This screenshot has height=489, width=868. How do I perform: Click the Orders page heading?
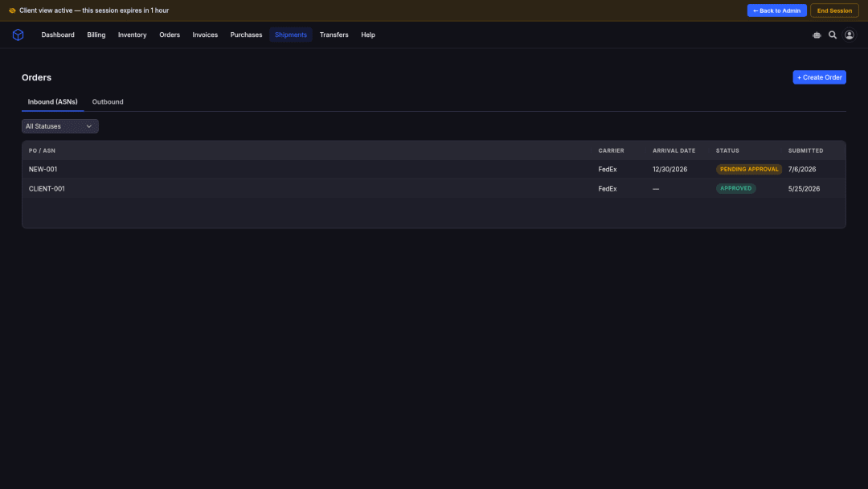point(36,77)
